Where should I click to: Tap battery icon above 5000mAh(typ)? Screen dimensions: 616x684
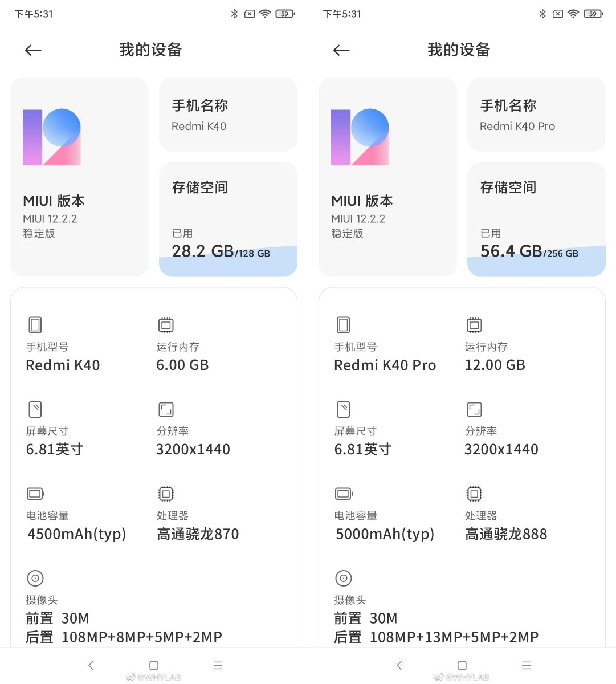tap(344, 494)
